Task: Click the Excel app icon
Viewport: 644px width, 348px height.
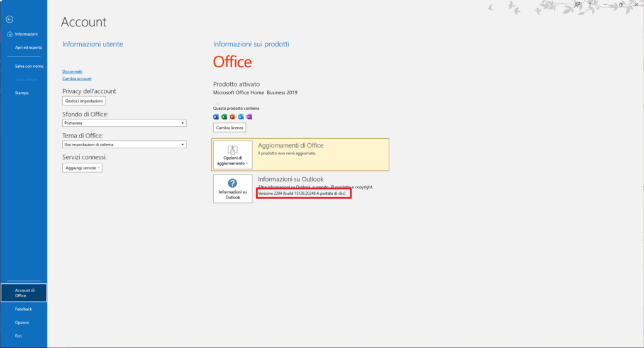Action: pyautogui.click(x=225, y=117)
